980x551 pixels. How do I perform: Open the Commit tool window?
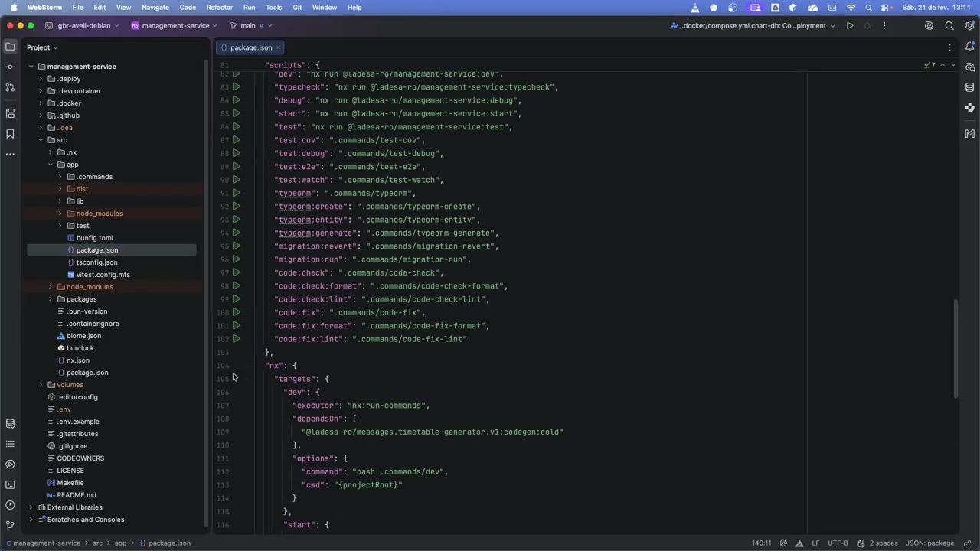[10, 67]
